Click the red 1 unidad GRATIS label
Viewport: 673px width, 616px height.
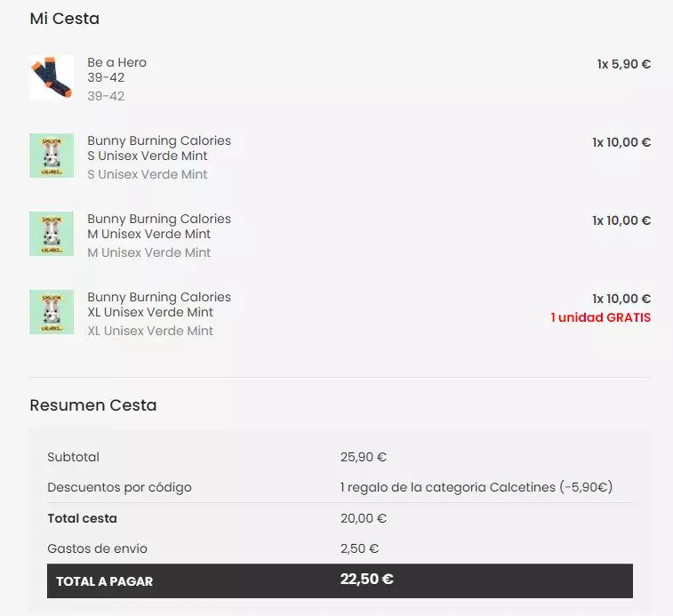tap(601, 317)
